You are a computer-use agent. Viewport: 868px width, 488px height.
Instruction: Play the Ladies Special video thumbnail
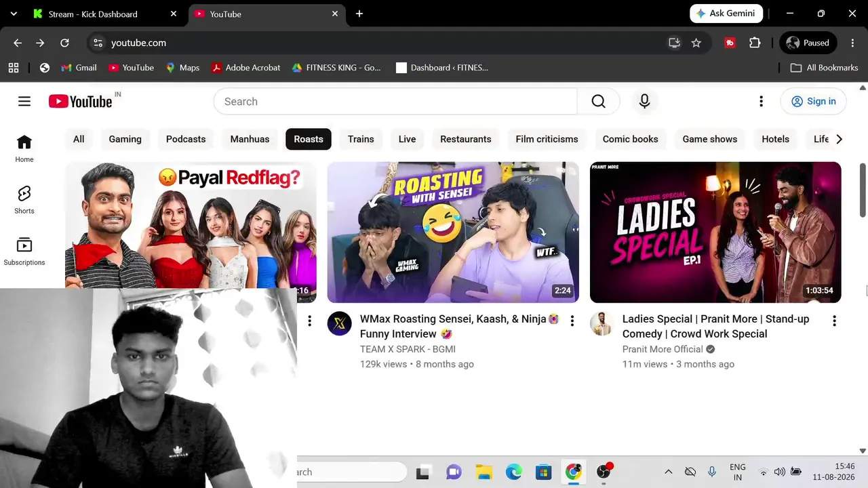pyautogui.click(x=715, y=232)
